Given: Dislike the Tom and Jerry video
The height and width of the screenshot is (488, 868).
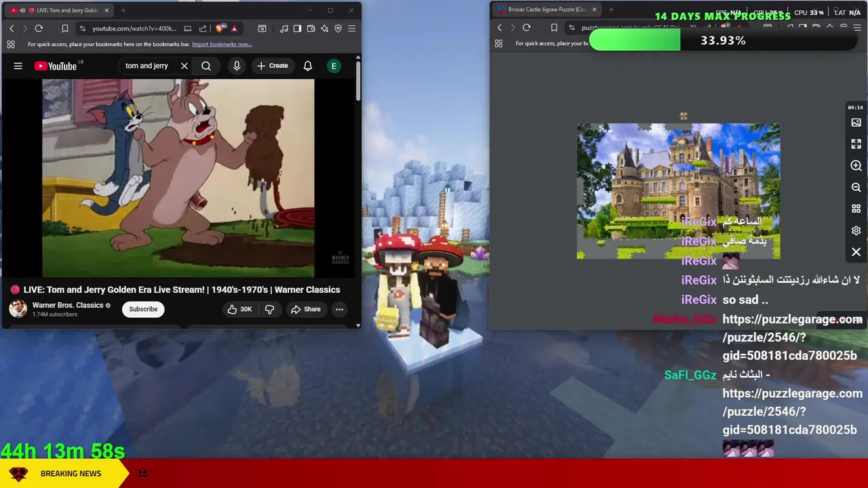Looking at the screenshot, I should 269,309.
